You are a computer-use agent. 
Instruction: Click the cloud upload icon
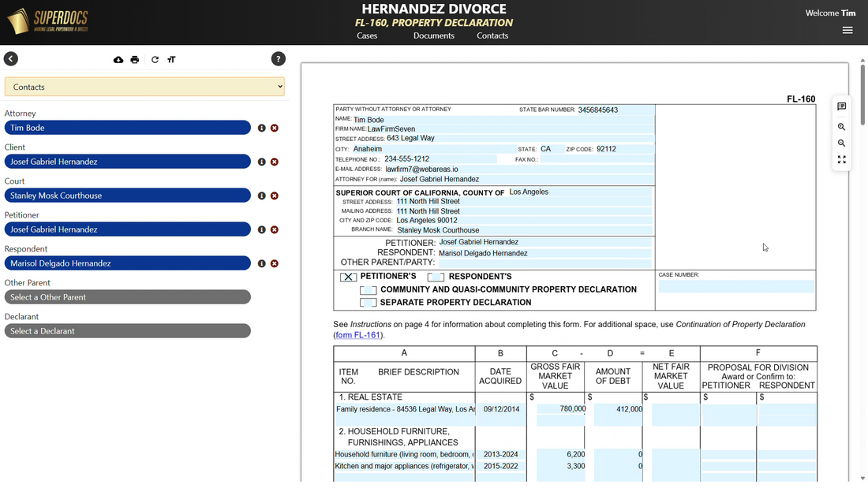118,60
